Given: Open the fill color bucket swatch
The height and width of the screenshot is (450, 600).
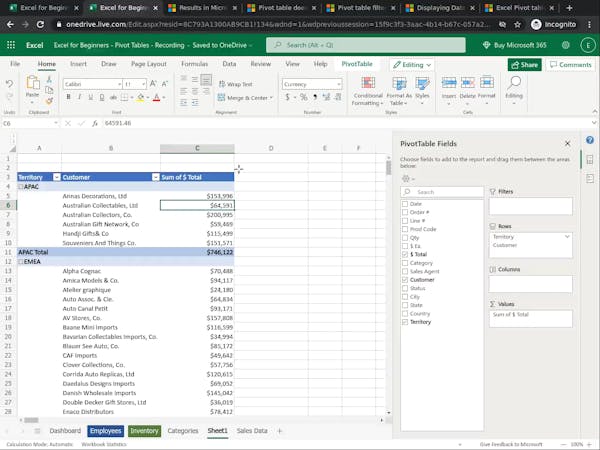Looking at the screenshot, I should point(140,98).
